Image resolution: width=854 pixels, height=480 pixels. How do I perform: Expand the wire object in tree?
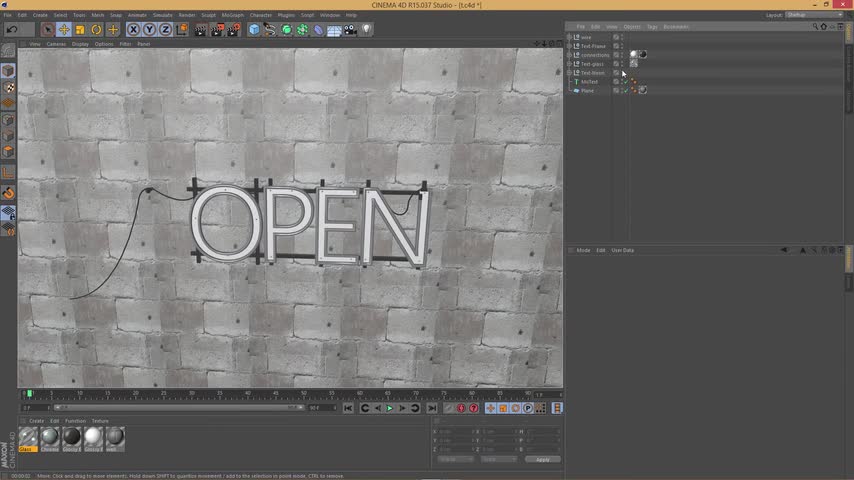(569, 37)
